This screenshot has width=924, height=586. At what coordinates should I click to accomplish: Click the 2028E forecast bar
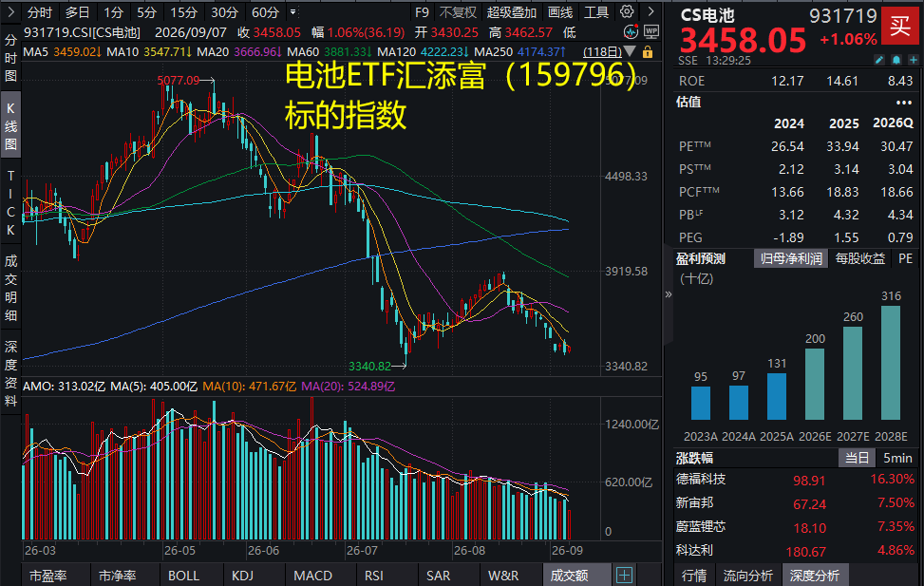coord(891,363)
